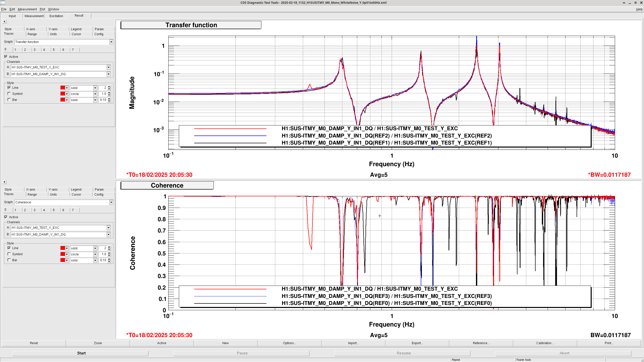
Task: Click the Transfer function plot title box
Action: [191, 25]
